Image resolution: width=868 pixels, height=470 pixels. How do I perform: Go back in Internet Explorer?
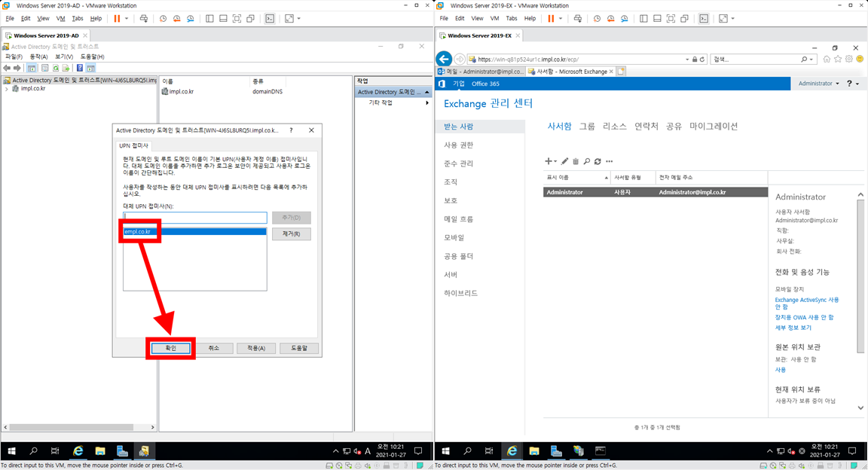[444, 59]
